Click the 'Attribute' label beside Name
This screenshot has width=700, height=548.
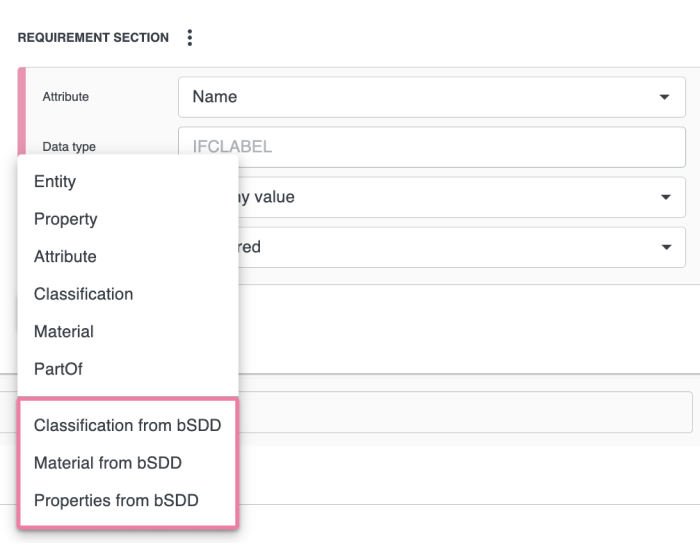point(65,97)
